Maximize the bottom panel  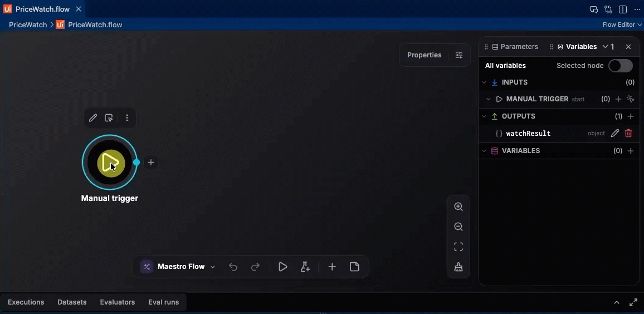[633, 302]
